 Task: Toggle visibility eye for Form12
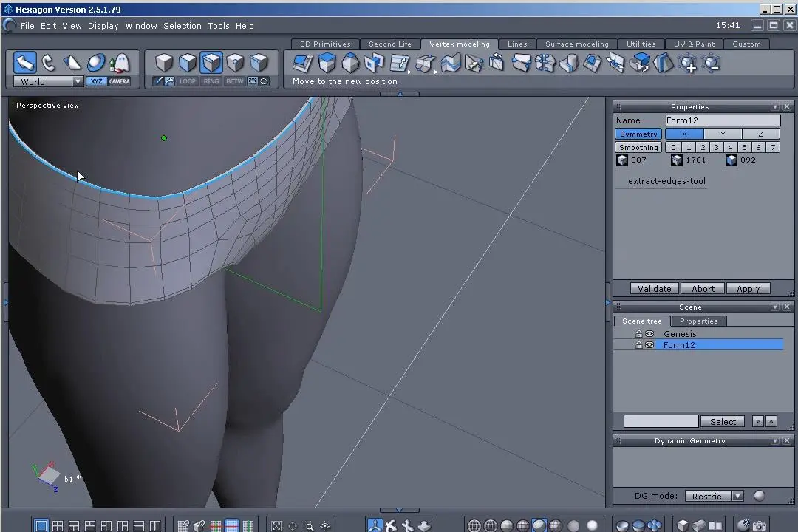649,344
